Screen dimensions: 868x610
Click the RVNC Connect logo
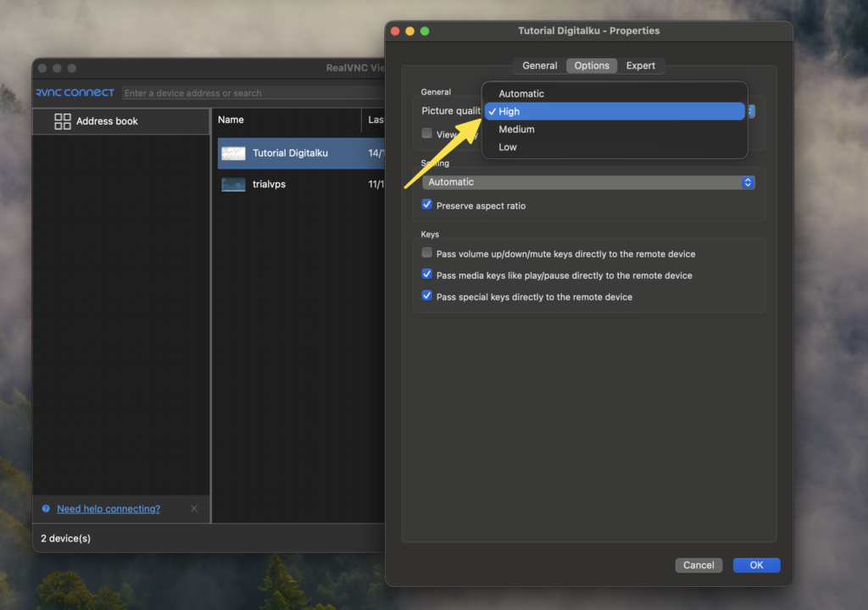tap(75, 92)
